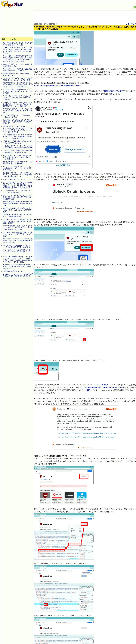Click the reddit logo on TheUnobtainableUser comment
The width and height of the screenshot is (136, 644).
(112, 409)
